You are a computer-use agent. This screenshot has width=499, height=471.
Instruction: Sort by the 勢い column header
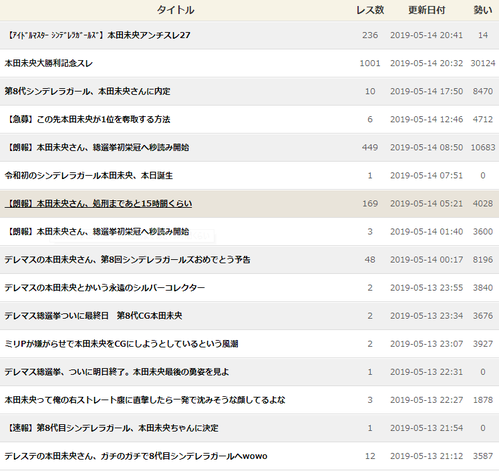click(483, 10)
